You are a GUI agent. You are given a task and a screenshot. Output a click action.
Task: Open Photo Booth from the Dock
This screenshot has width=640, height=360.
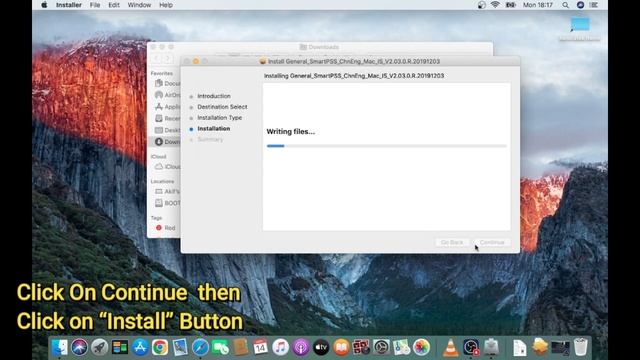point(361,347)
